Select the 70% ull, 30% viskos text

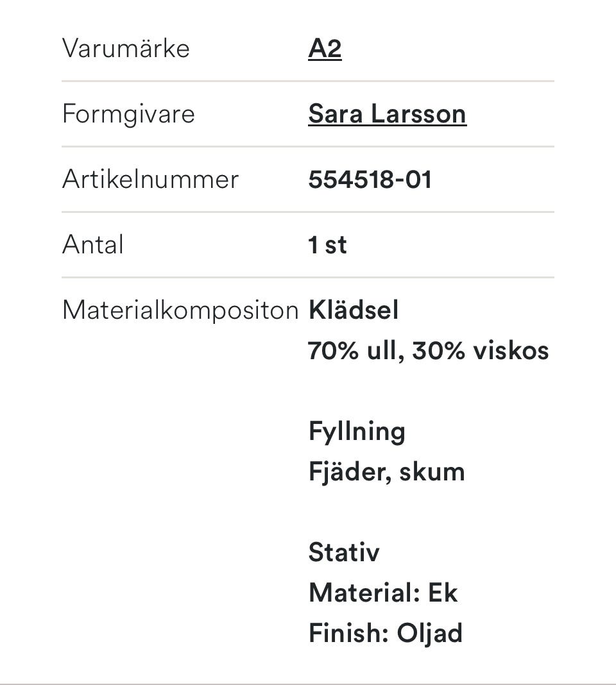(428, 351)
